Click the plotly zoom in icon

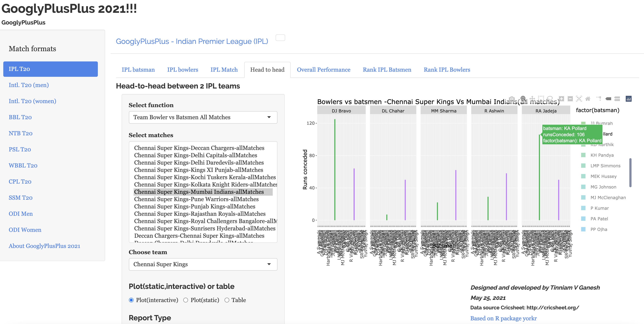(x=561, y=99)
